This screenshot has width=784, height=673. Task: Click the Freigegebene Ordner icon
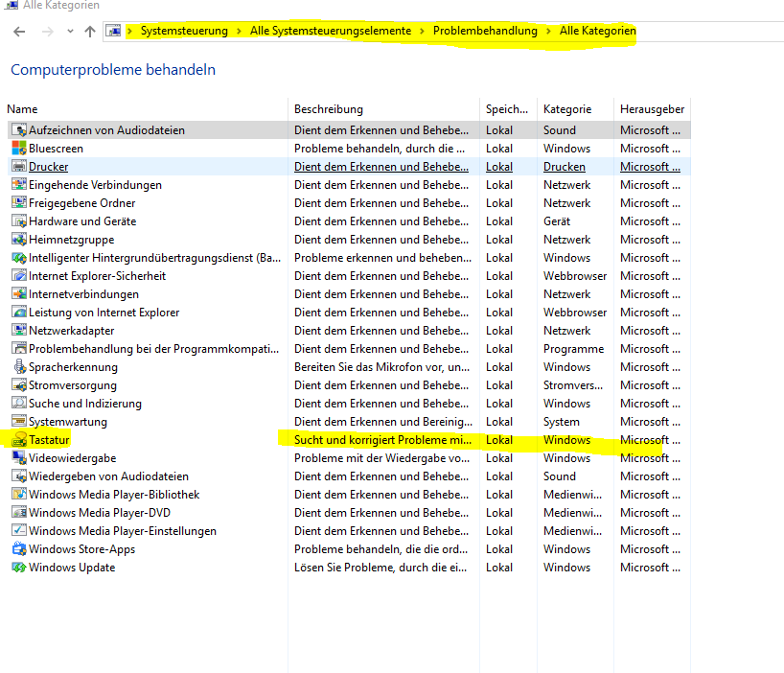[19, 203]
